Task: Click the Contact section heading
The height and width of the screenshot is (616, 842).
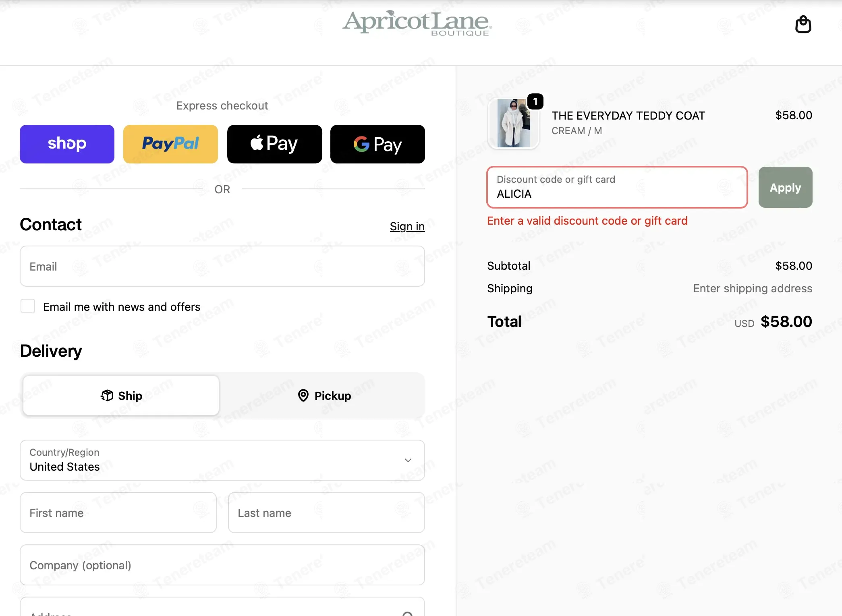Action: point(51,224)
